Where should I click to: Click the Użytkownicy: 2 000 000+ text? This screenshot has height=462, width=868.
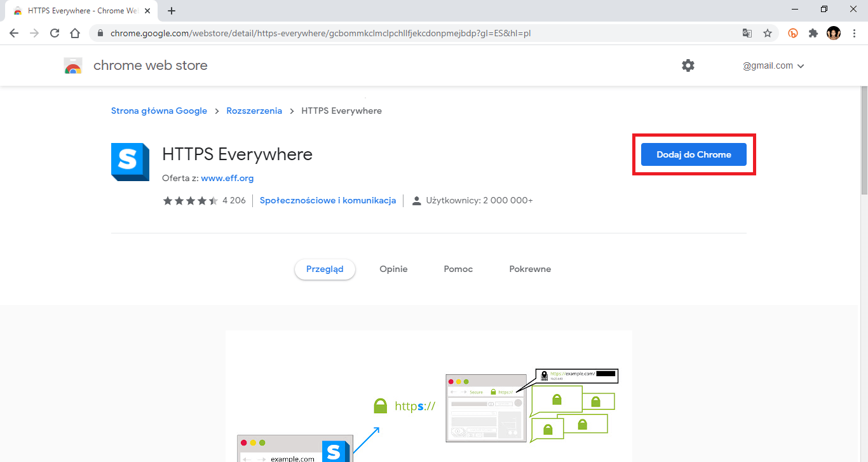pos(480,200)
